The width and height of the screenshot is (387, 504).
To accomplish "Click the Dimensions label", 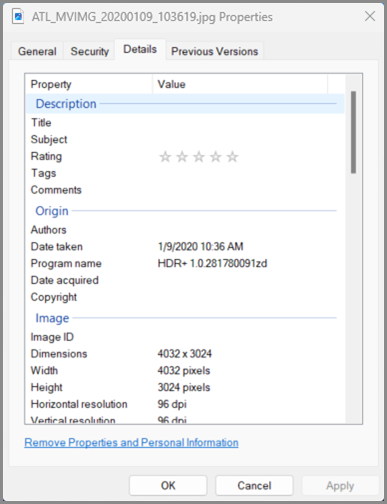I will [59, 354].
